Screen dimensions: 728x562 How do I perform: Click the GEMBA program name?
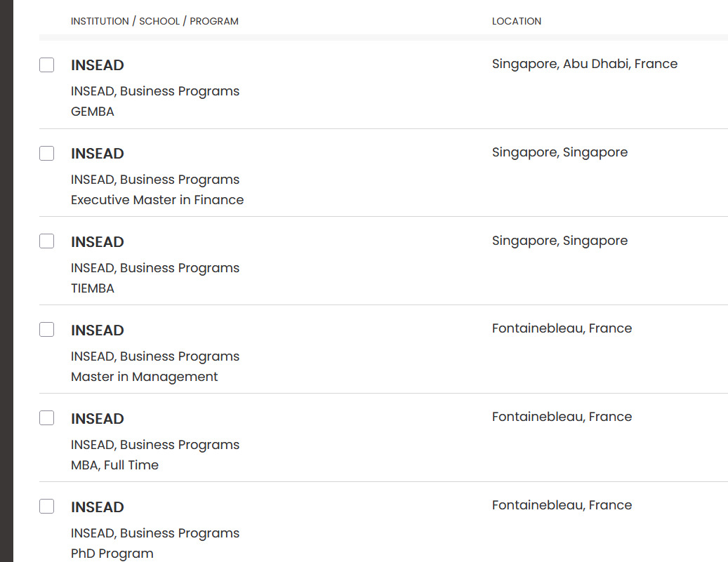tap(92, 112)
